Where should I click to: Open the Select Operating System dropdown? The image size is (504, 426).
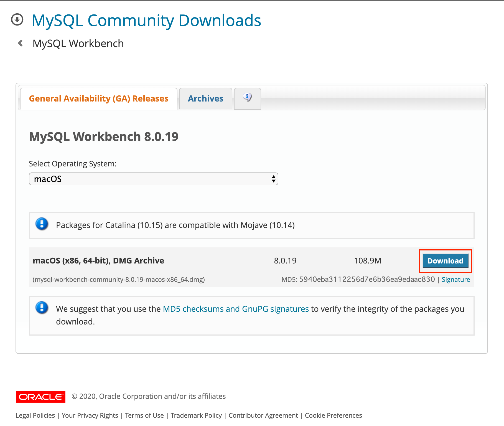coord(153,179)
